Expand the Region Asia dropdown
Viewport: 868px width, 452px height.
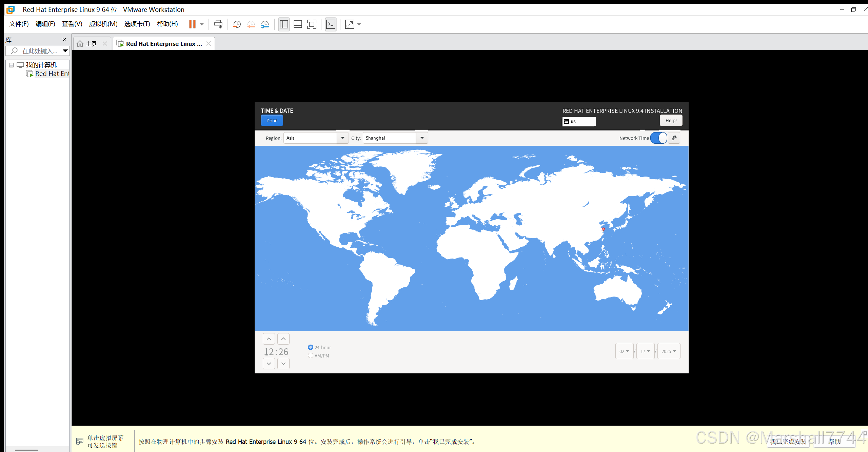pos(342,138)
